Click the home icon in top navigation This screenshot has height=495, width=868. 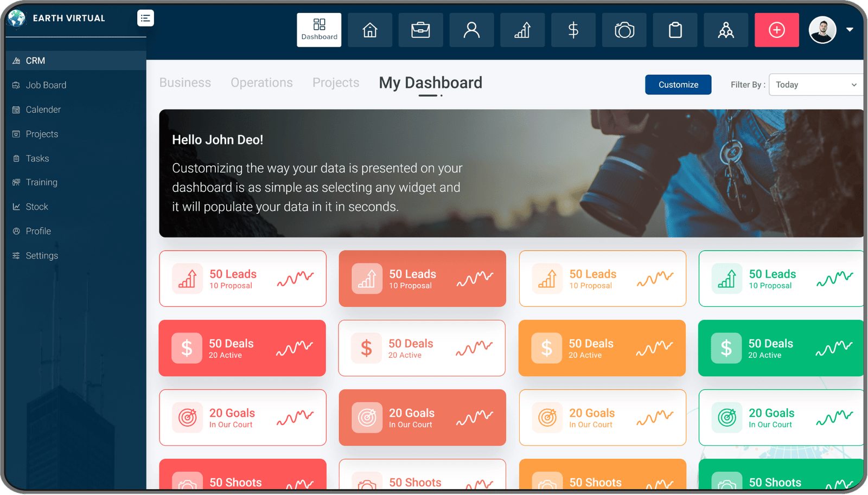369,30
